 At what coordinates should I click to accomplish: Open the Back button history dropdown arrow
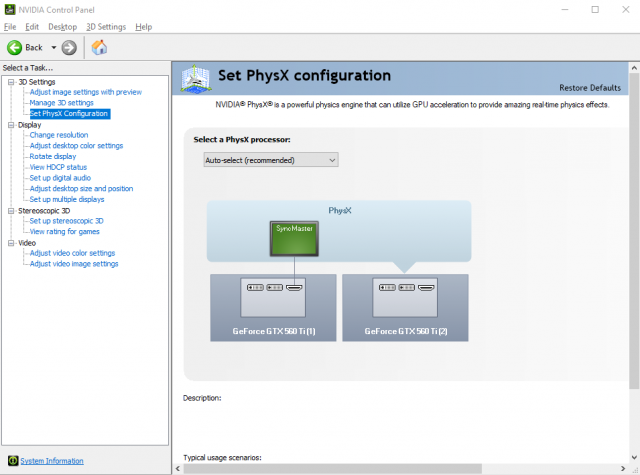tap(52, 47)
